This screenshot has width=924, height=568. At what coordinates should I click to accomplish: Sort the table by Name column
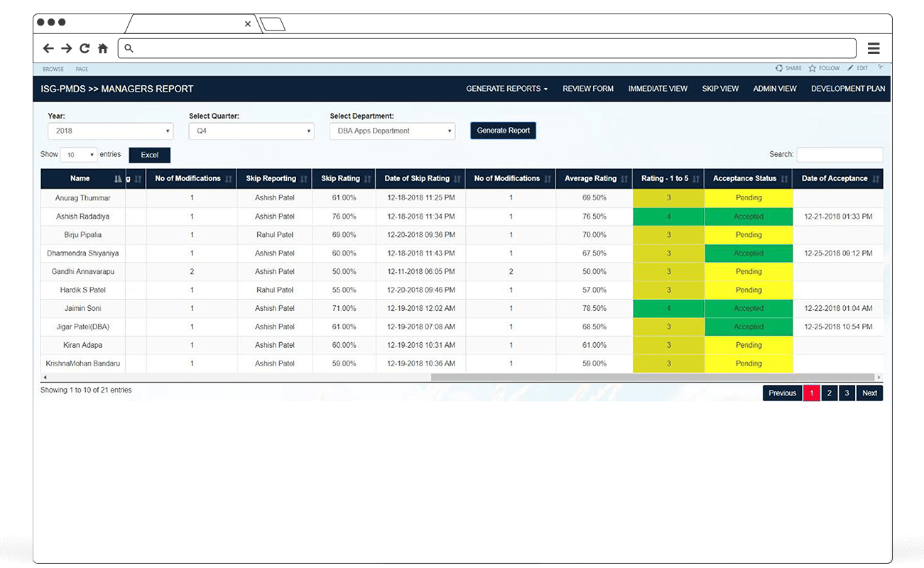click(80, 178)
